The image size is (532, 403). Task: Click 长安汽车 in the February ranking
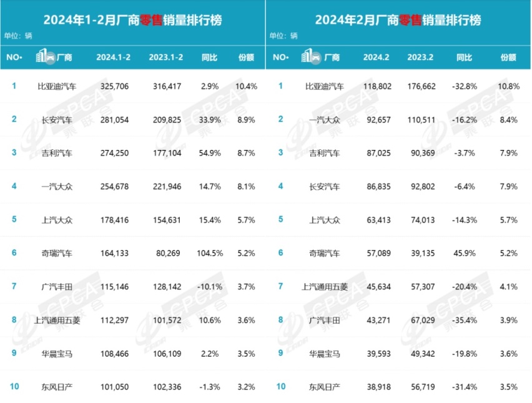[324, 186]
